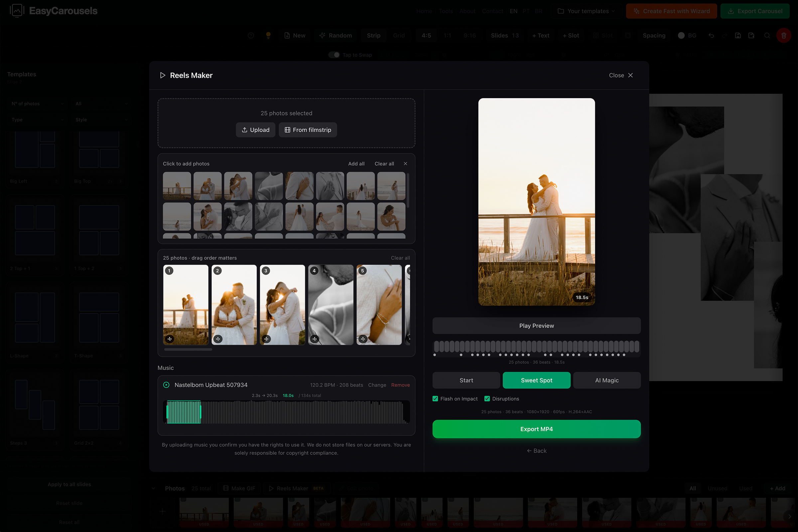Collapse the Photos strip chevron
Image resolution: width=798 pixels, height=532 pixels.
[x=153, y=488]
